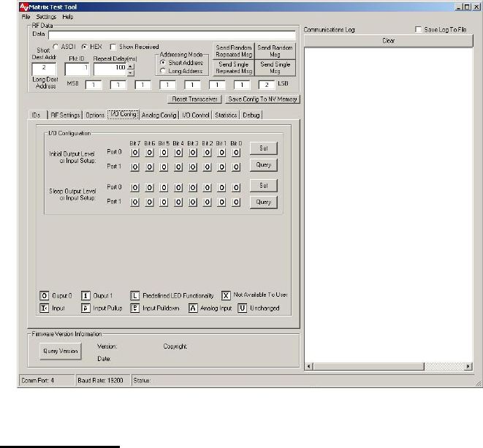Toggle Initial Output Port 1 Bit 0 box
483x448 pixels.
[x=236, y=167]
